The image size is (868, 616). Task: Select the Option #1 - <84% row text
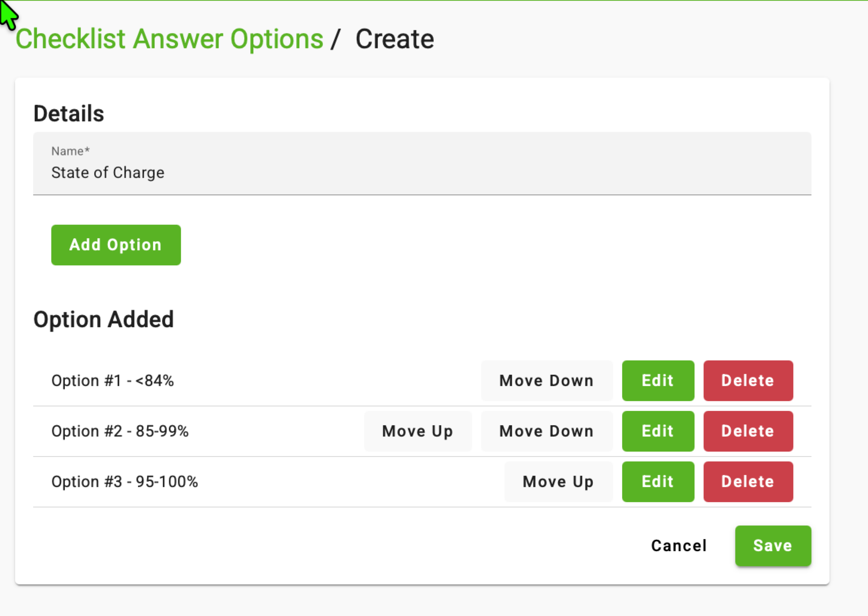click(113, 381)
